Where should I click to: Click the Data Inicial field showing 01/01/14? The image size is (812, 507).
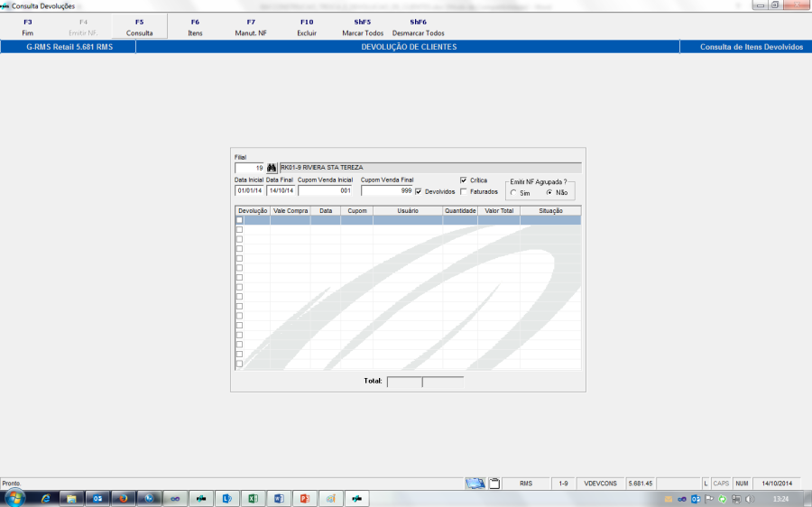point(249,190)
